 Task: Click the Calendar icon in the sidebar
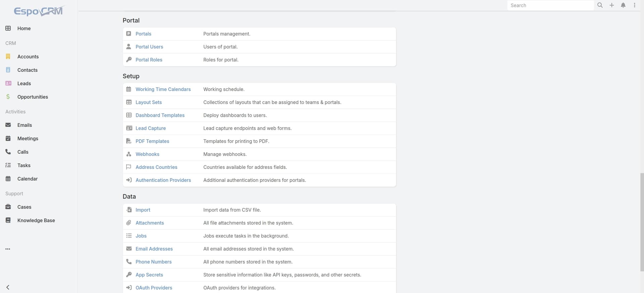[8, 179]
